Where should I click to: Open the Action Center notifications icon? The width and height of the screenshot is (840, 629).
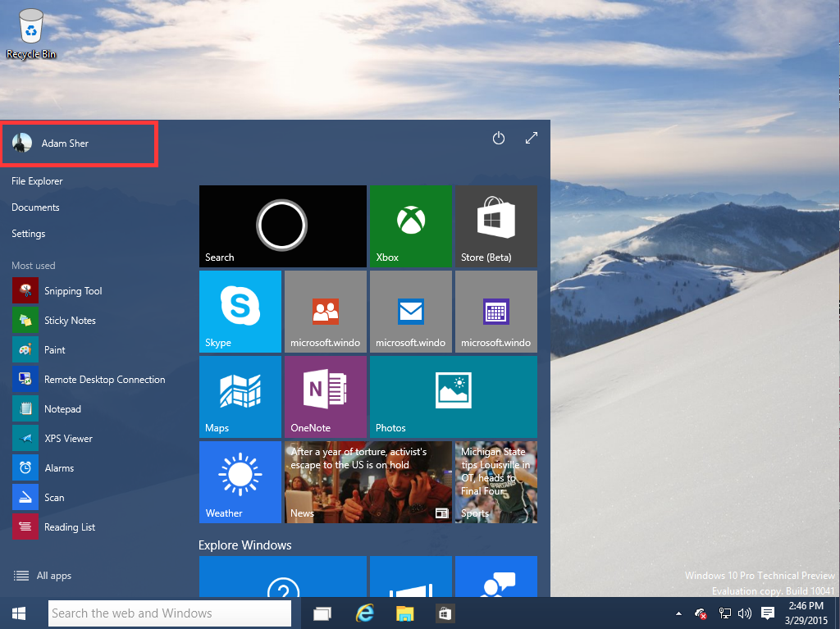tap(768, 613)
